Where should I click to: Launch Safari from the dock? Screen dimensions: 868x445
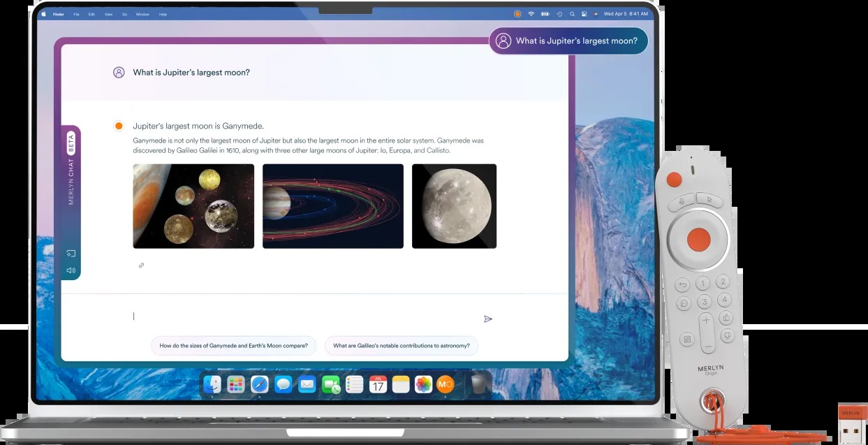(260, 384)
